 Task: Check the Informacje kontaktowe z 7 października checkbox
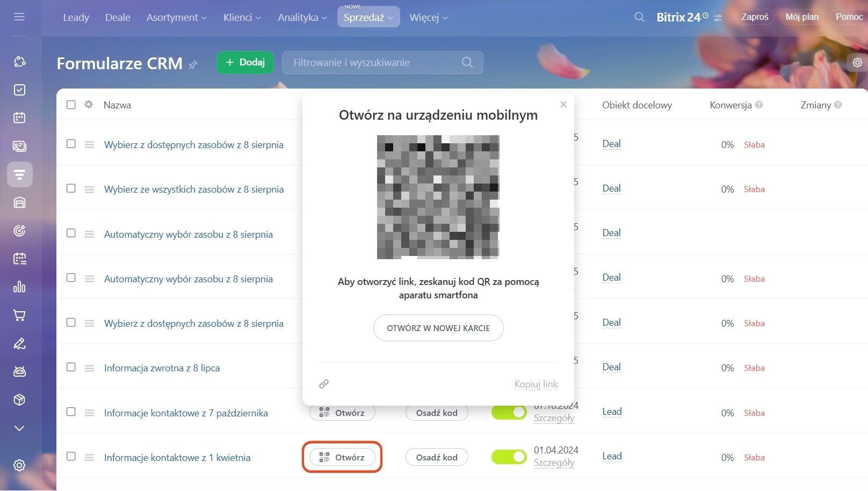pos(71,412)
